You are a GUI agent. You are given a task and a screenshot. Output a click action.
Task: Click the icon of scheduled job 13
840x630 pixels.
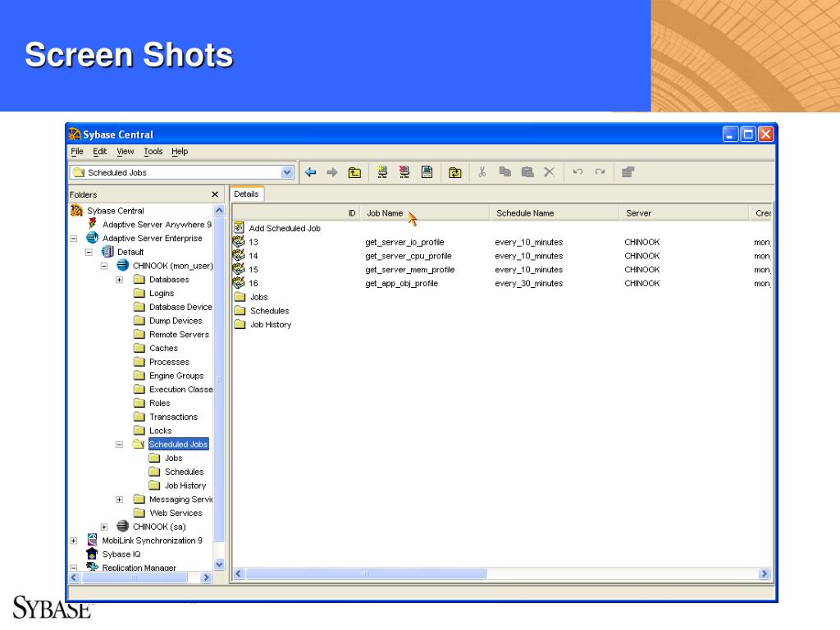(x=239, y=242)
